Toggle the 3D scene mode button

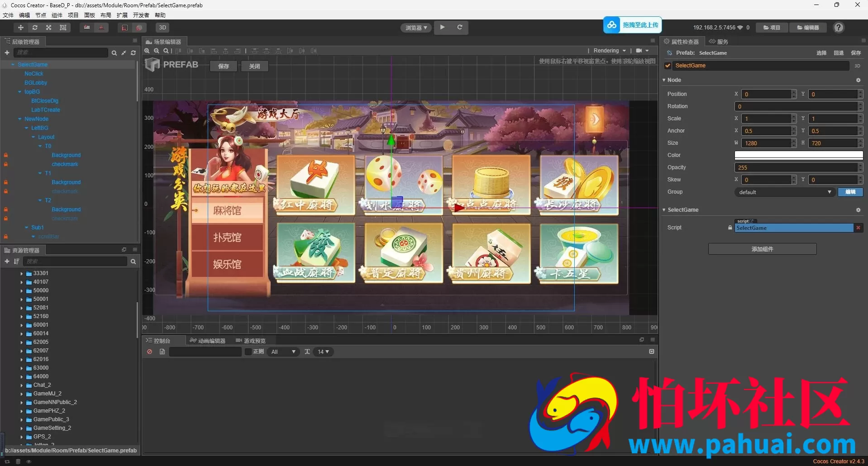pyautogui.click(x=162, y=28)
